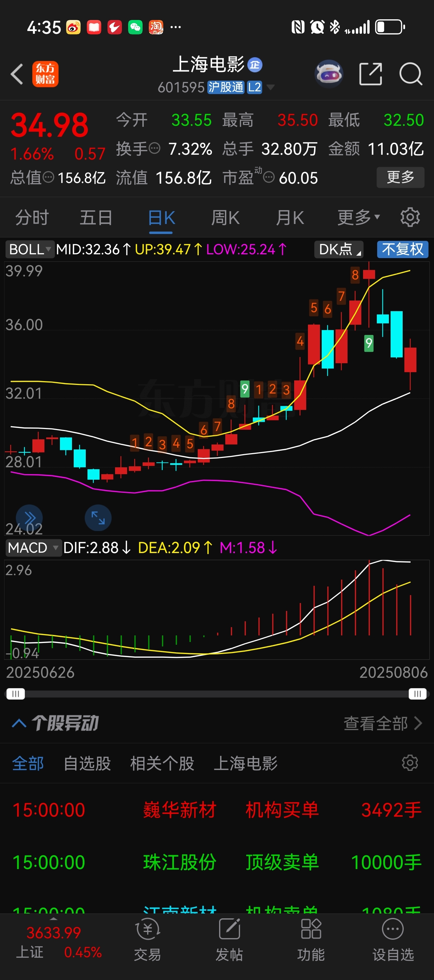Tap the fullscreen chart icon
Image resolution: width=434 pixels, height=980 pixels.
coord(98,518)
